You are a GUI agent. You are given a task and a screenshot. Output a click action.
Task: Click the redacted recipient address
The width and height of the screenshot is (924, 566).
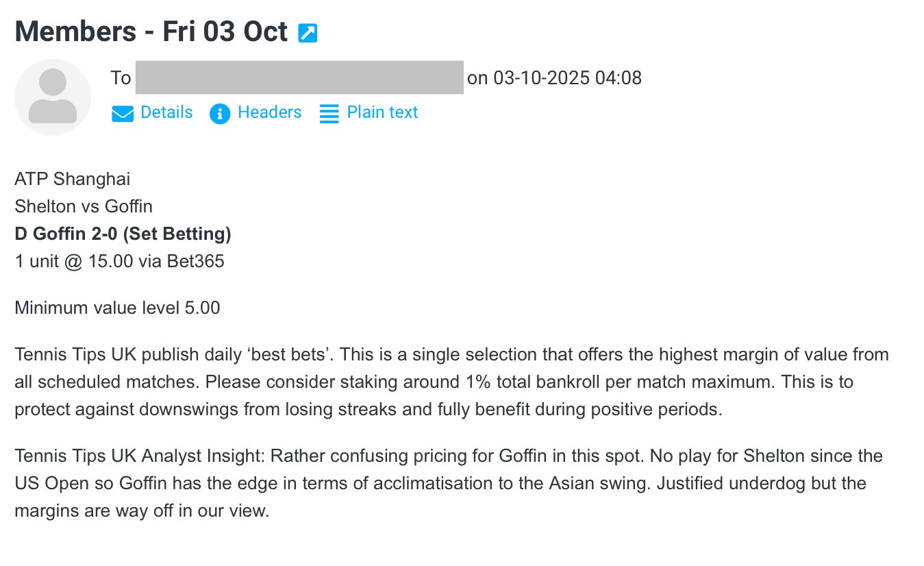299,77
